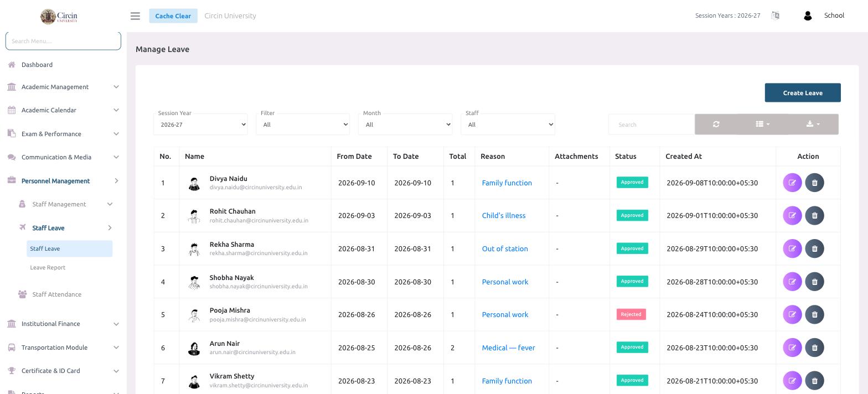Open Child's illness reason link
Screen dimensions: 868x394
tap(504, 215)
